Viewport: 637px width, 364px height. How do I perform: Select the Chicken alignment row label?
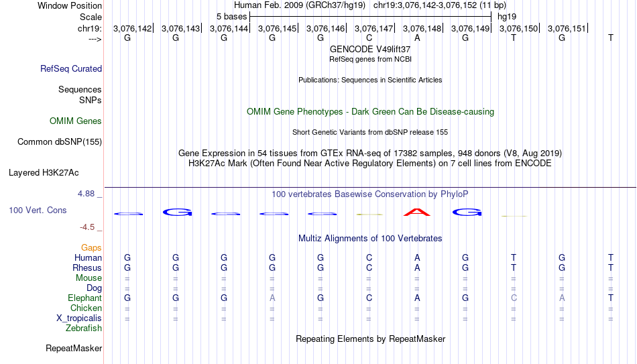coord(86,308)
